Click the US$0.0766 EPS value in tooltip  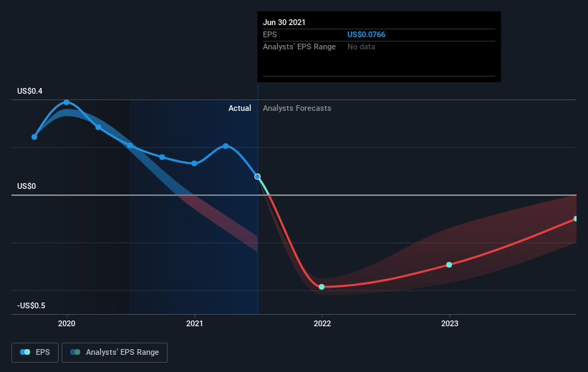tap(367, 34)
